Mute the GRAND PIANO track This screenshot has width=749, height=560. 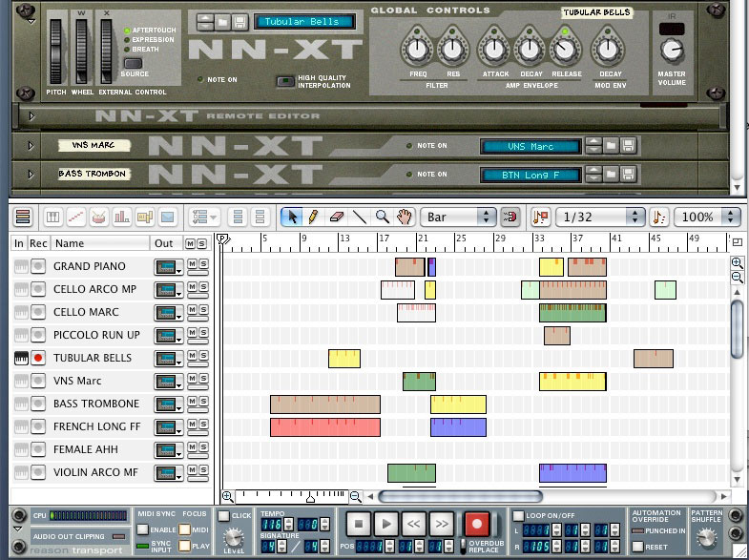pyautogui.click(x=191, y=262)
